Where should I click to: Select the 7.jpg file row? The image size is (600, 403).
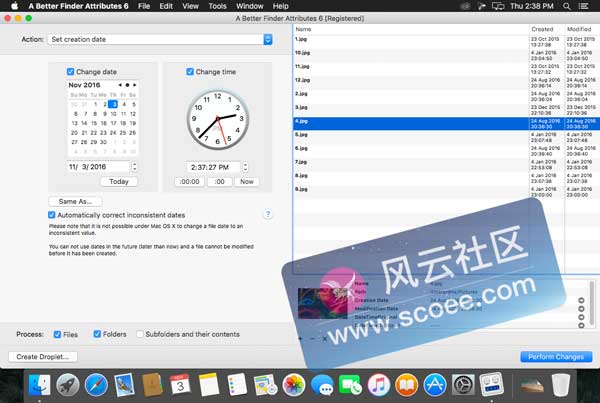tap(446, 165)
